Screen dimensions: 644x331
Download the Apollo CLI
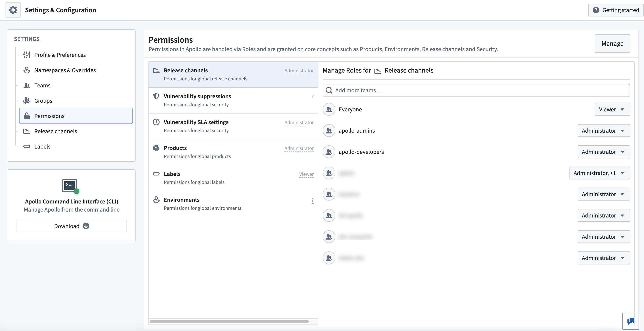tap(72, 226)
